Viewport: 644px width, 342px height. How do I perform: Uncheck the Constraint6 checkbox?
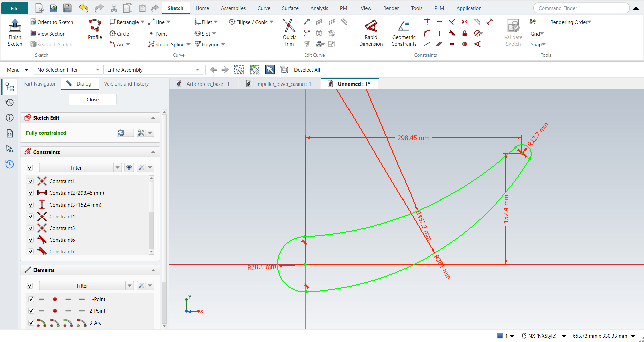point(31,240)
